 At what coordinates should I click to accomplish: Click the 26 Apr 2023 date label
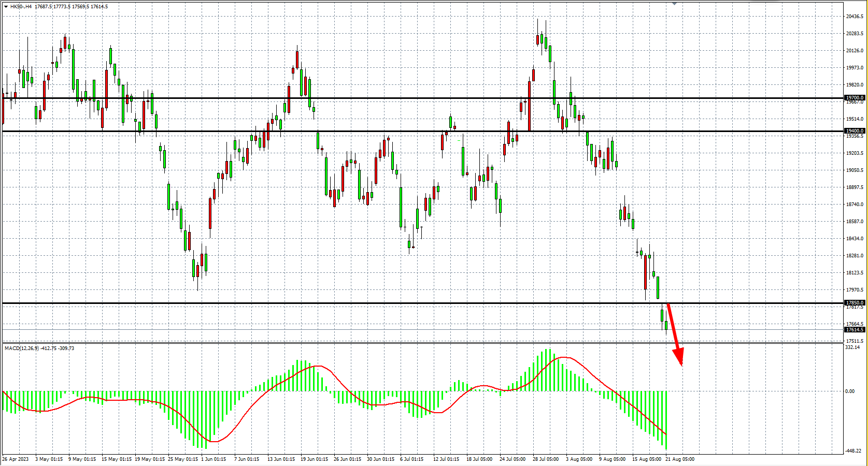click(16, 459)
